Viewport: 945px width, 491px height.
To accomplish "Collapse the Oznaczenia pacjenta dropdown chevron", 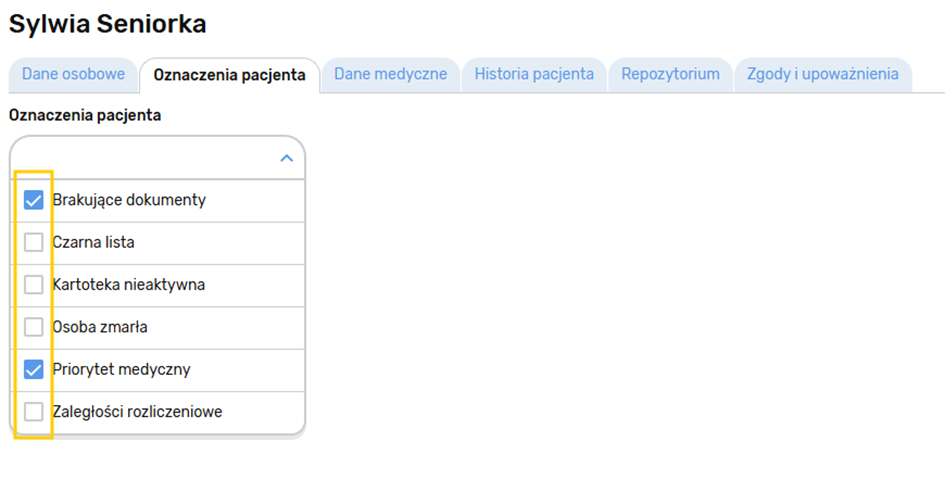I will (286, 158).
